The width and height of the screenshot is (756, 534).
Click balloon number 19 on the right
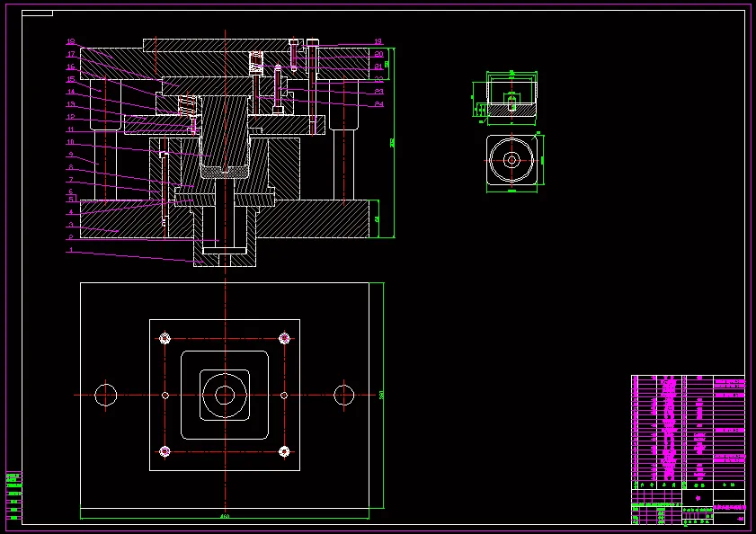378,41
